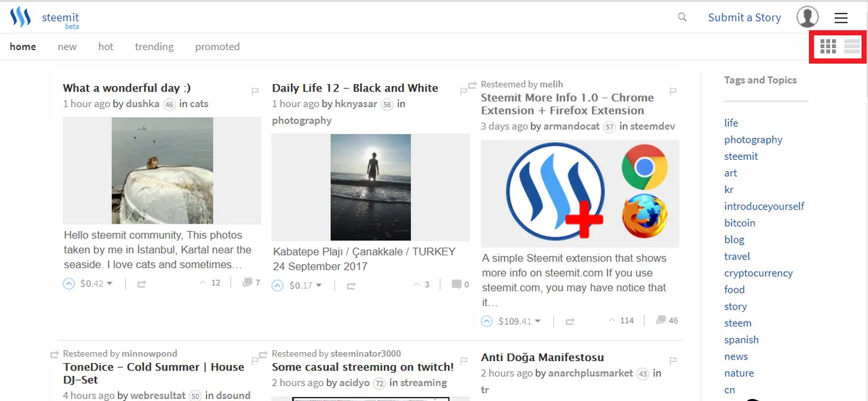Open the search magnifier icon
This screenshot has height=401, width=868.
point(682,18)
